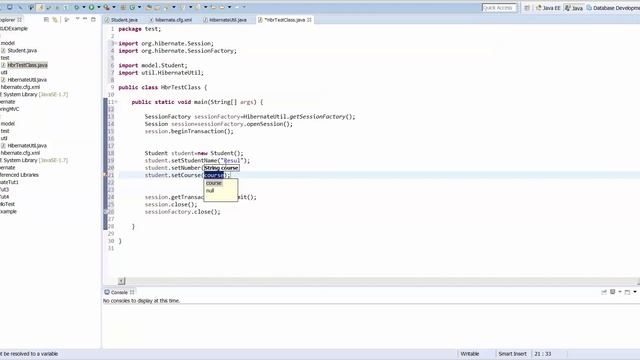This screenshot has width=640, height=360.
Task: Switch to the Java perspective
Action: [573, 8]
